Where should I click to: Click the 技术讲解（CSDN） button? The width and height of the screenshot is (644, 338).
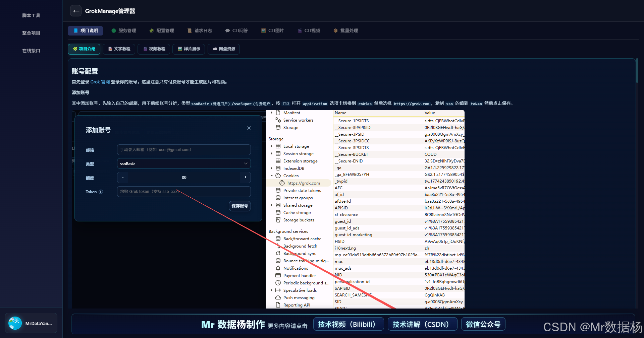[423, 324]
